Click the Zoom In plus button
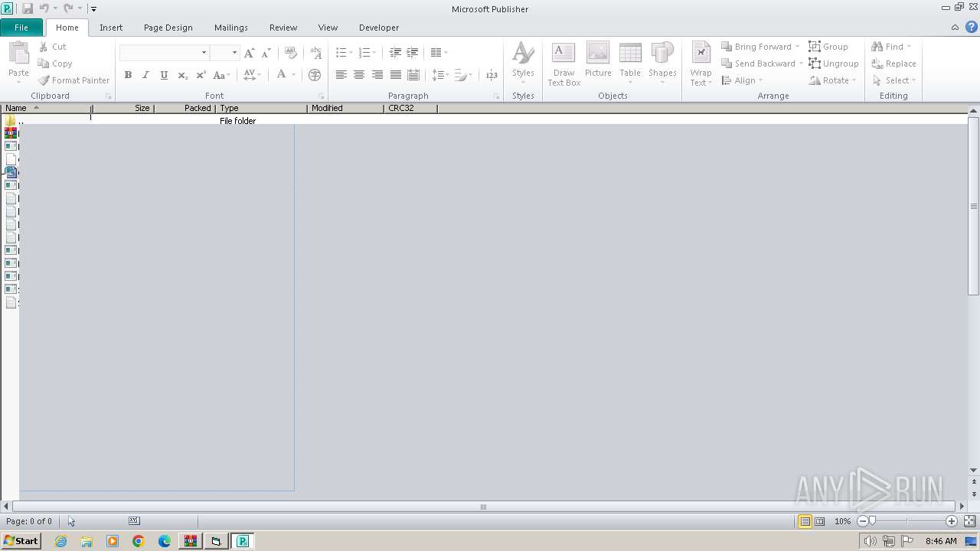980x551 pixels. tap(952, 521)
